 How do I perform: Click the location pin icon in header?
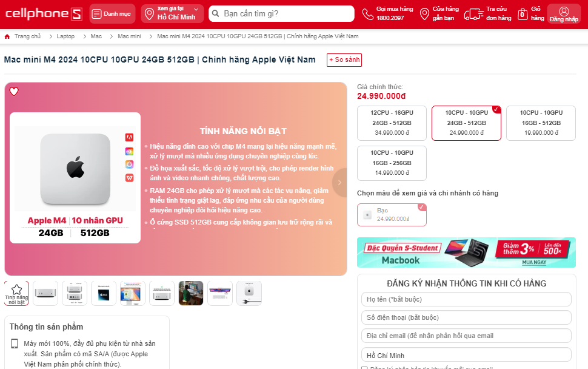click(x=149, y=15)
